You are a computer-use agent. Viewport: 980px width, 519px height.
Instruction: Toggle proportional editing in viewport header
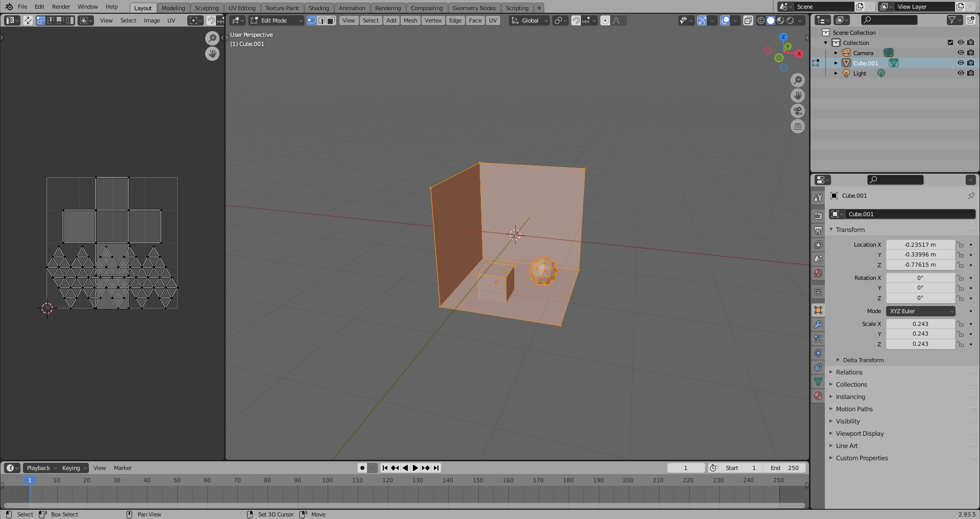605,20
